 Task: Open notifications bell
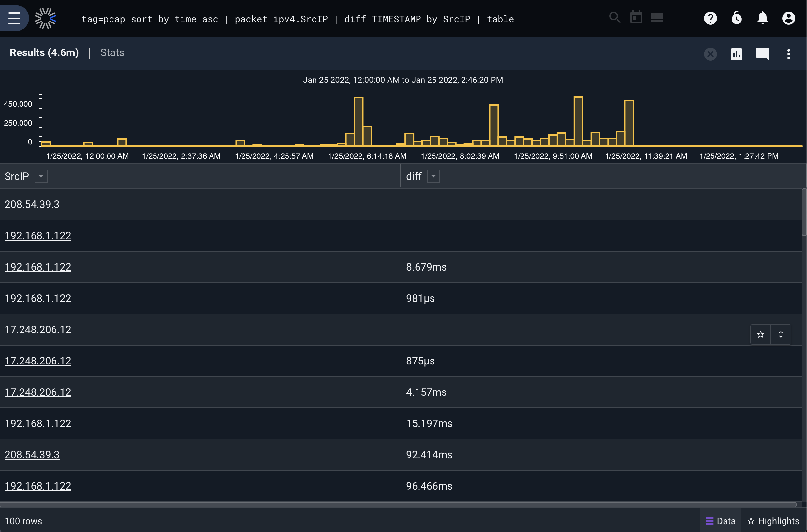[763, 18]
